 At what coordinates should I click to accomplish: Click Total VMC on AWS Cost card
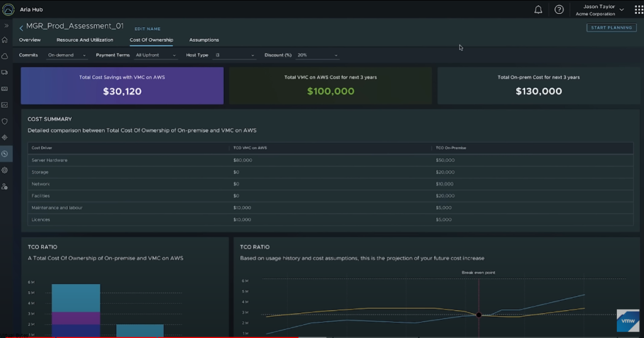[x=330, y=85]
